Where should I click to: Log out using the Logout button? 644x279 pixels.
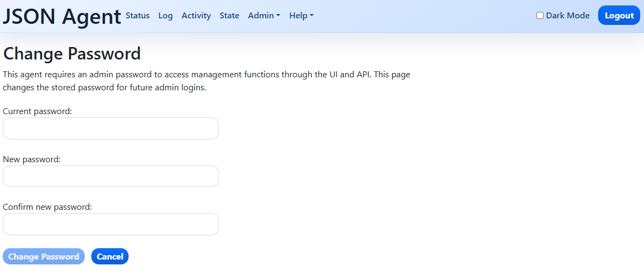tap(619, 16)
